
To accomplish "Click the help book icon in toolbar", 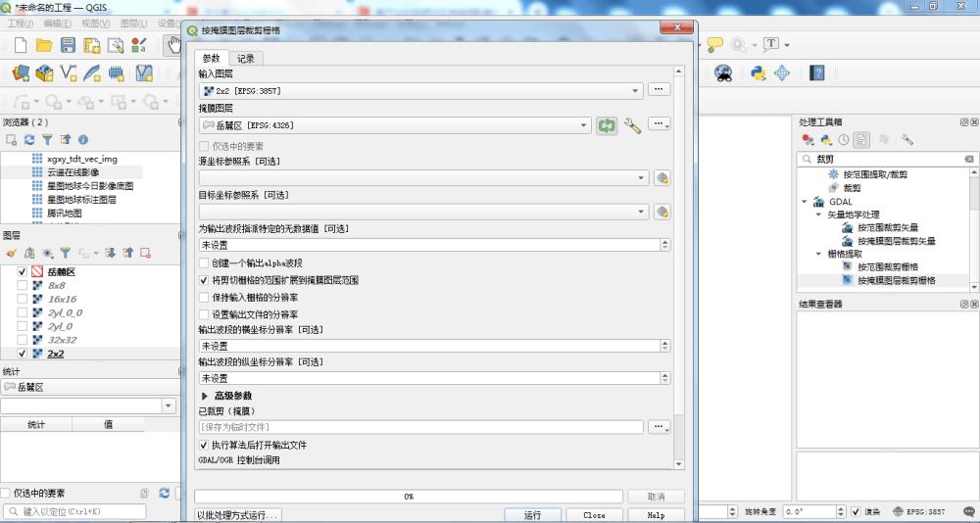I will 816,72.
